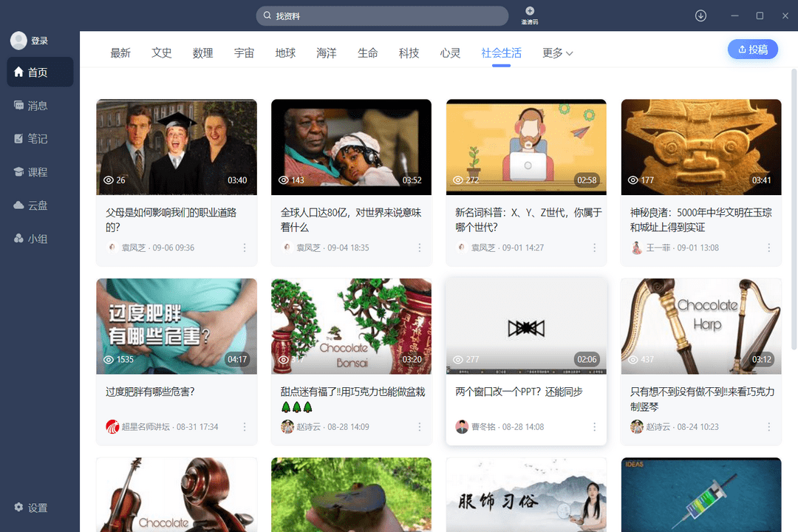Click the download icon in the title bar

click(x=700, y=15)
